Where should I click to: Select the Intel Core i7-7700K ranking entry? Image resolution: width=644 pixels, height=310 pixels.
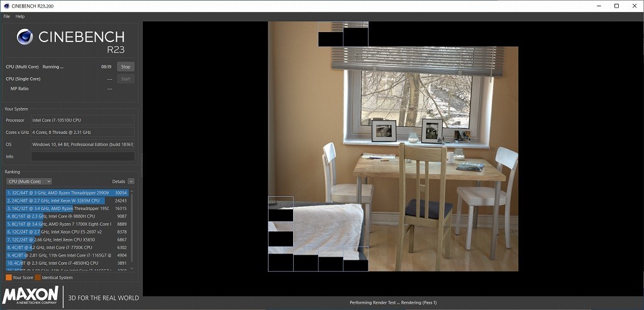[x=67, y=247]
